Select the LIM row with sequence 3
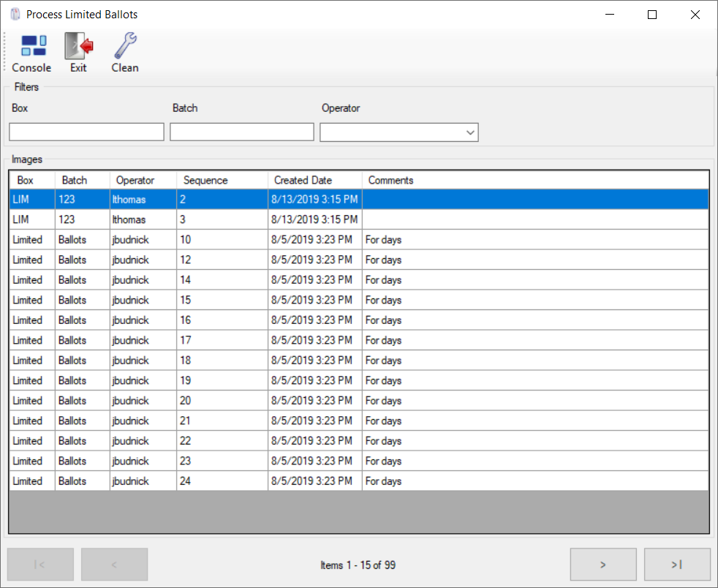 (359, 219)
